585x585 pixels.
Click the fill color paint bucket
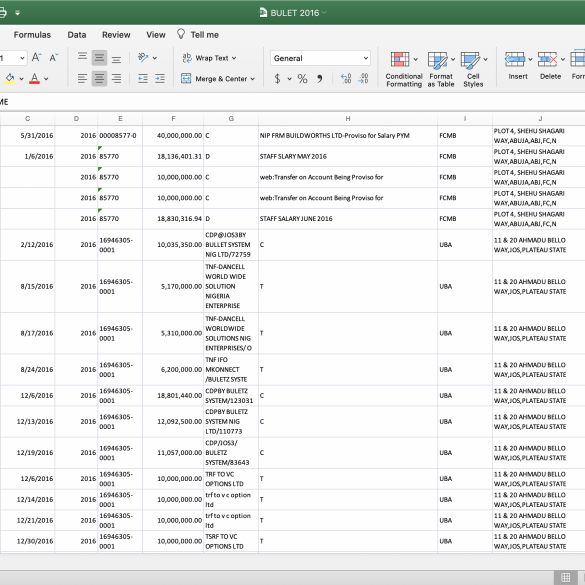10,78
